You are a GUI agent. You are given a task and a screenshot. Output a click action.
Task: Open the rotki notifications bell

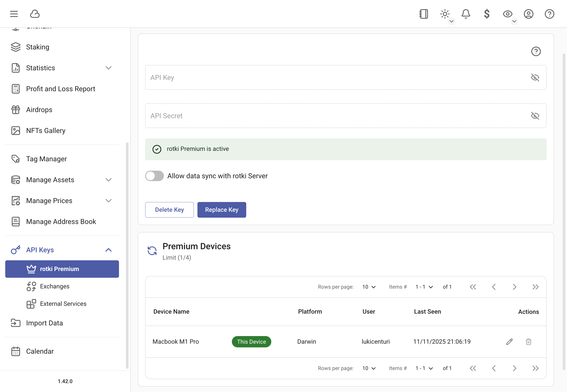click(466, 14)
